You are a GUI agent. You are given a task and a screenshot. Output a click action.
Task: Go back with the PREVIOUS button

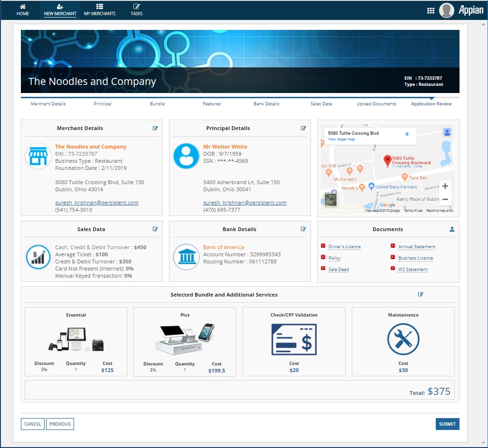coord(60,424)
